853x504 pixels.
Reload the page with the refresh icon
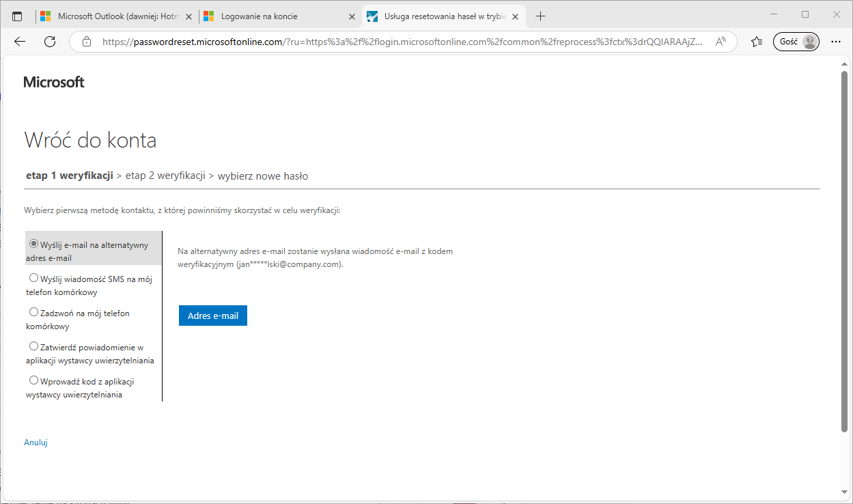pos(49,42)
